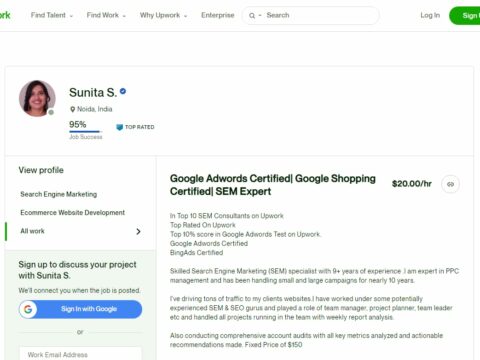480x360 pixels.
Task: Click the Sign In with Google button
Action: (x=80, y=309)
